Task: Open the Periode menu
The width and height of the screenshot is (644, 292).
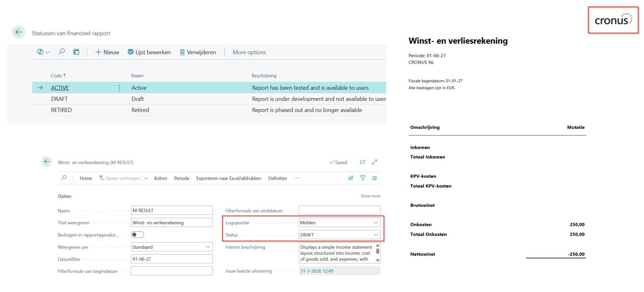Action: tap(182, 178)
